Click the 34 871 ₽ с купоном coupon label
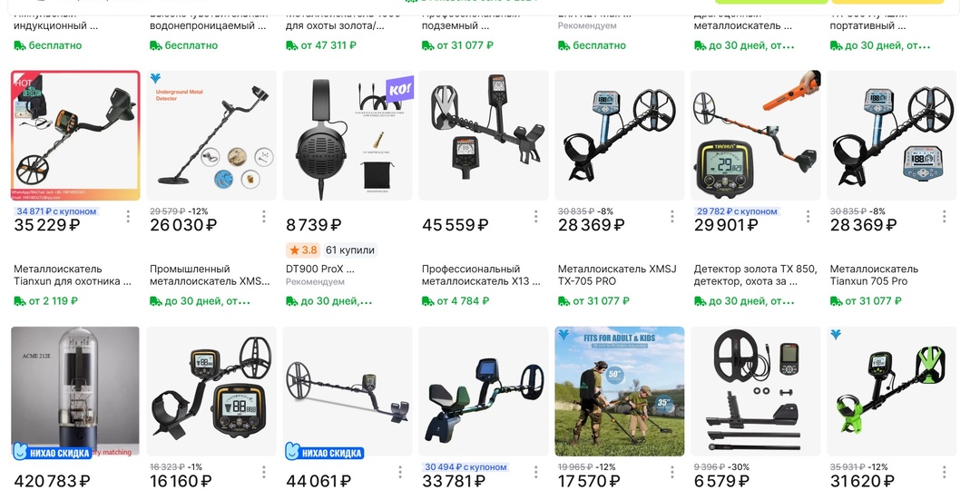The height and width of the screenshot is (490, 980). point(56,211)
